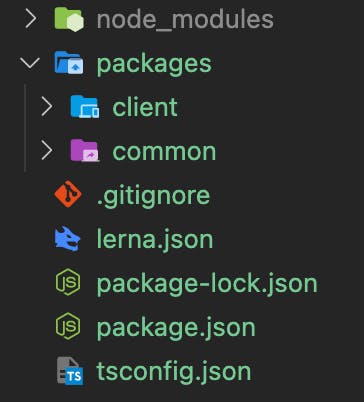This screenshot has height=402, width=364.
Task: Click the packages folder icon
Action: [x=69, y=63]
